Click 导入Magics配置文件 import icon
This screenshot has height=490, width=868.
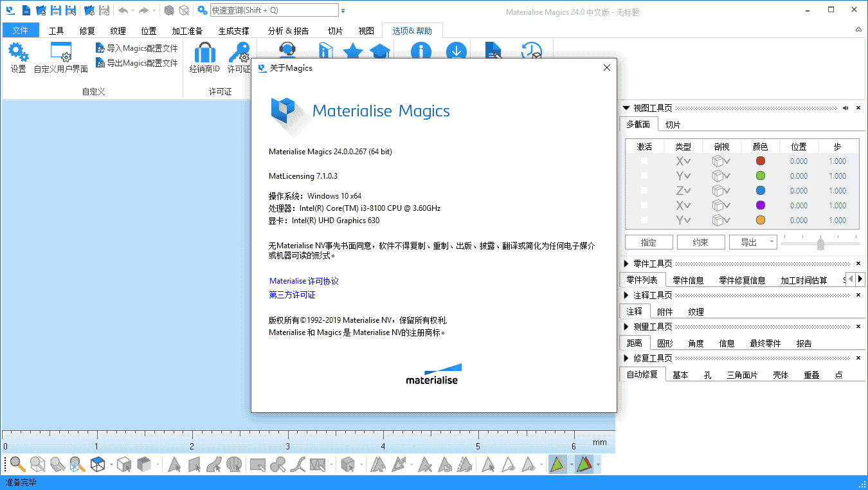pyautogui.click(x=136, y=48)
